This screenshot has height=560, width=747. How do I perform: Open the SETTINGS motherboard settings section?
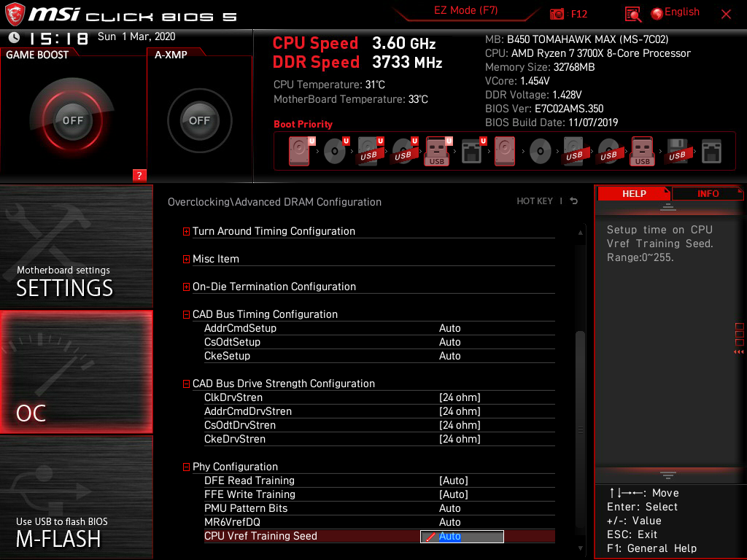pos(76,246)
